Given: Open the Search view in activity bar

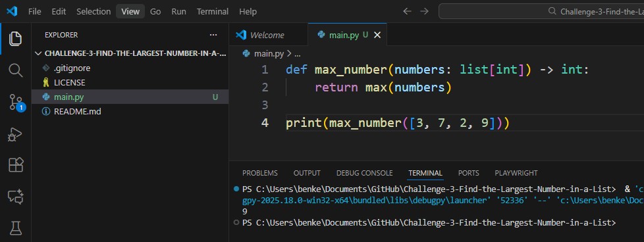Looking at the screenshot, I should click(x=16, y=70).
